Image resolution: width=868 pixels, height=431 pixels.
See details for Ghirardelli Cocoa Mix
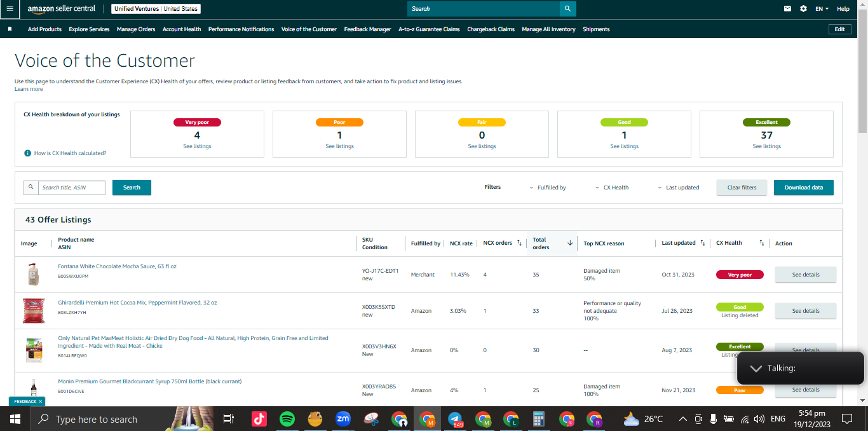[x=805, y=311]
